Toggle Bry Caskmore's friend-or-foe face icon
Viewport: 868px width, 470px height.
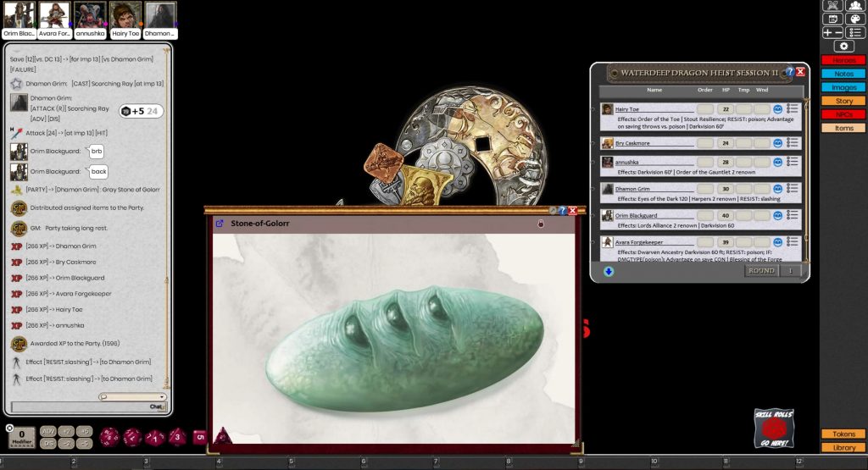point(778,142)
